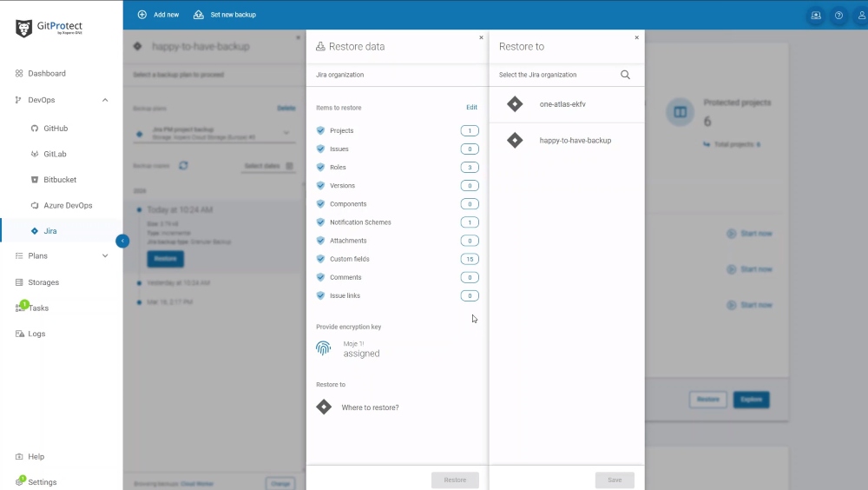Uncheck the Issue links item
This screenshot has width=868, height=490.
[320, 295]
